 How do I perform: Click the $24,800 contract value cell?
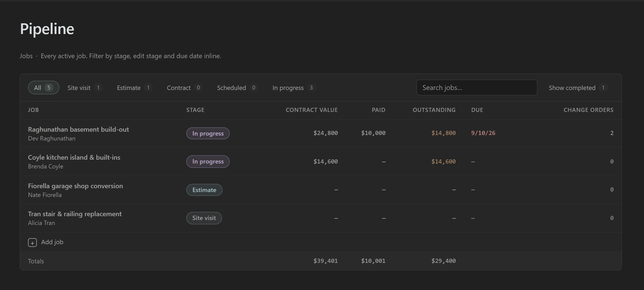pyautogui.click(x=326, y=133)
